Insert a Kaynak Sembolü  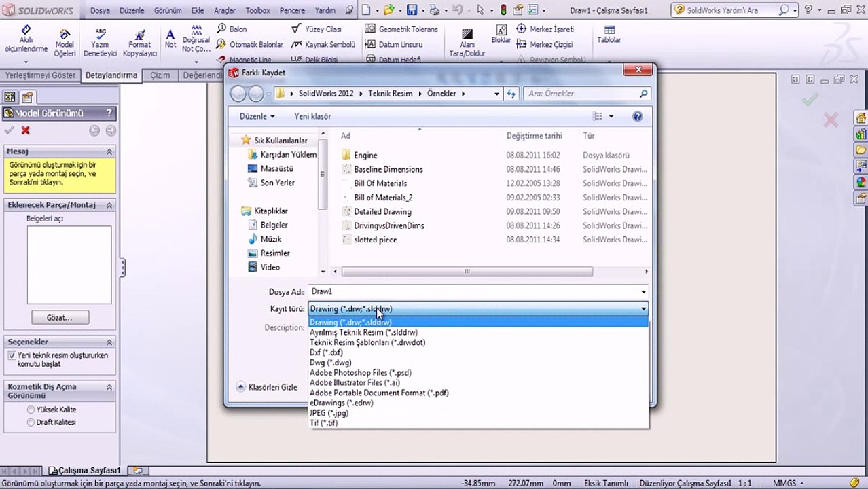[x=323, y=44]
